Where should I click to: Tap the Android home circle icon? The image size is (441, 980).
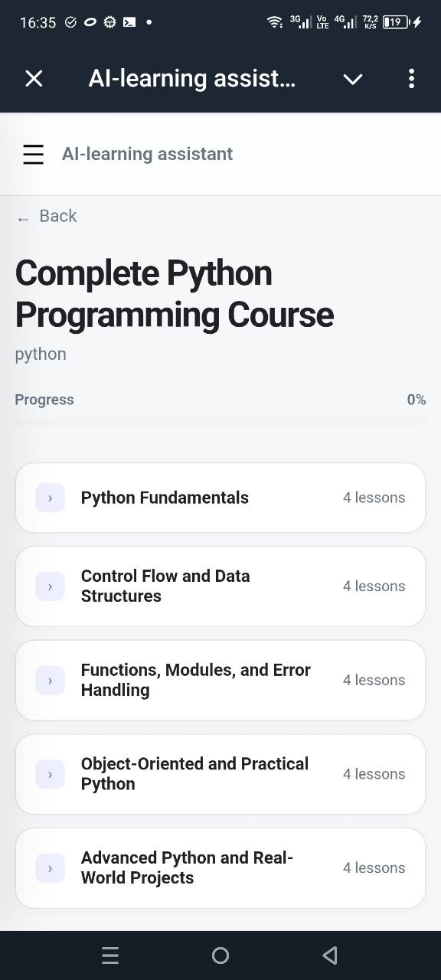point(220,955)
